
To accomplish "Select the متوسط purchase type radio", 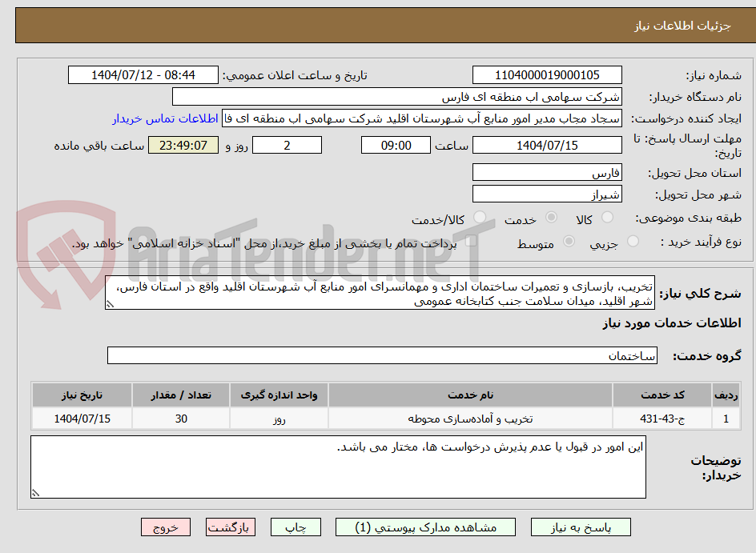I will click(x=569, y=241).
